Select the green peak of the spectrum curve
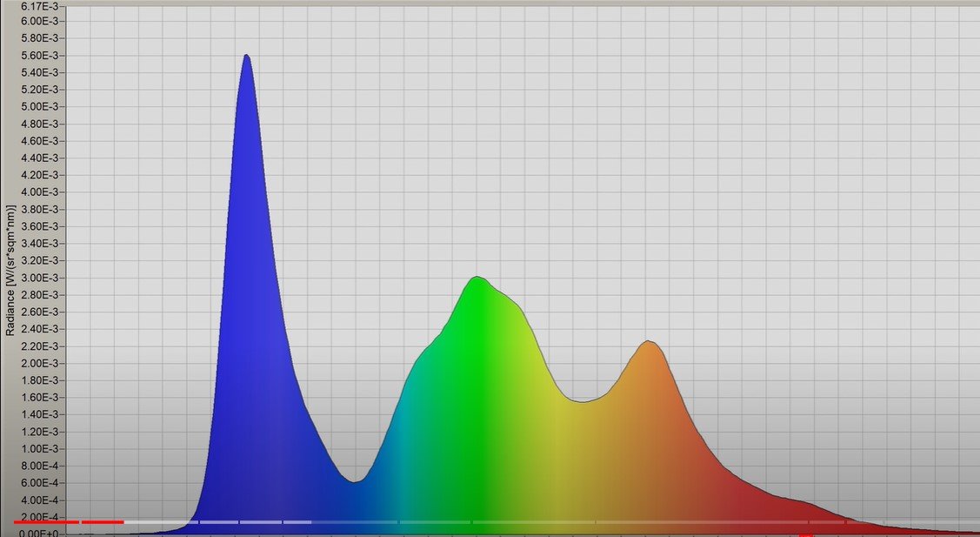 [x=477, y=279]
